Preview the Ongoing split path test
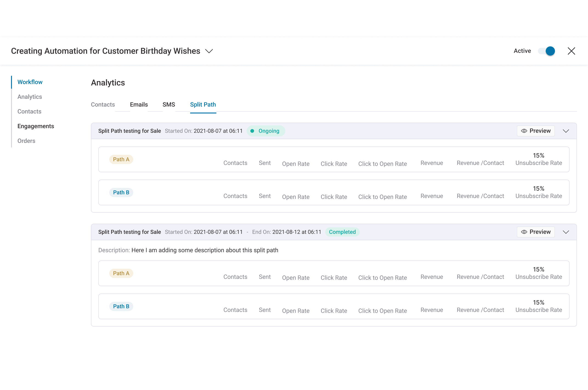Image resolution: width=588 pixels, height=390 pixels. [x=536, y=131]
